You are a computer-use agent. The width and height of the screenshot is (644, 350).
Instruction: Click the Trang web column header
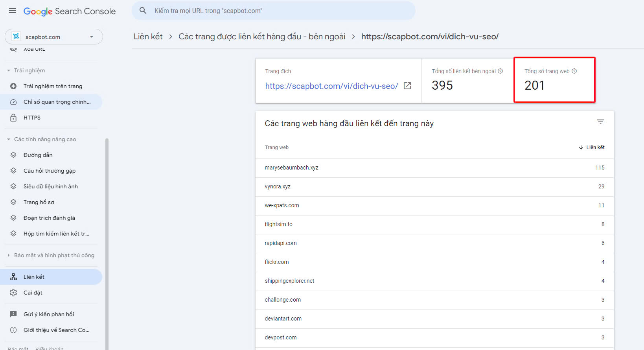(277, 147)
